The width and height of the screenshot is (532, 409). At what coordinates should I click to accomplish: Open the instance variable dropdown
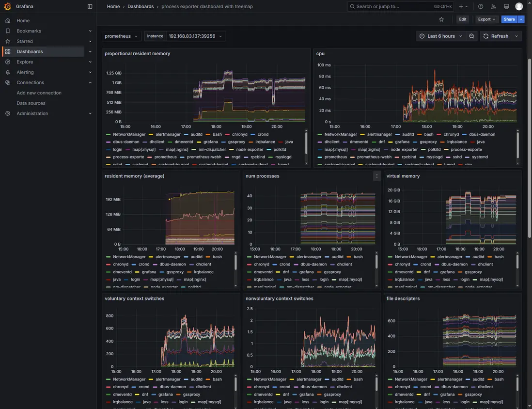click(195, 36)
